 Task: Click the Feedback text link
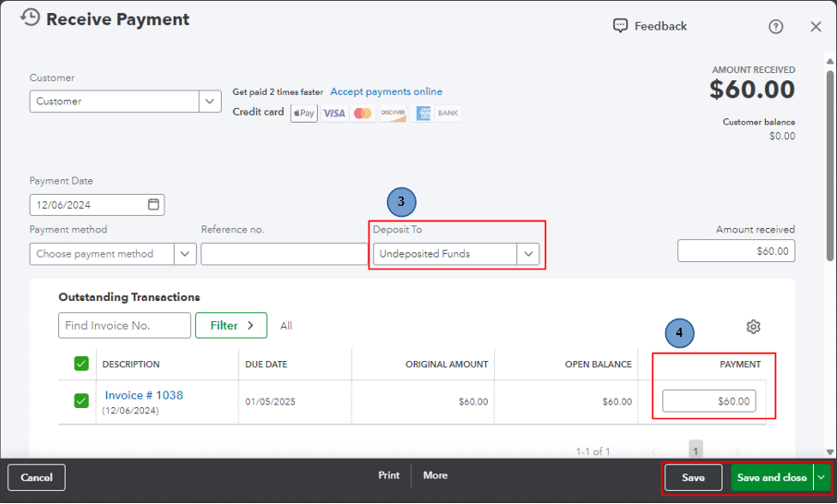[661, 26]
